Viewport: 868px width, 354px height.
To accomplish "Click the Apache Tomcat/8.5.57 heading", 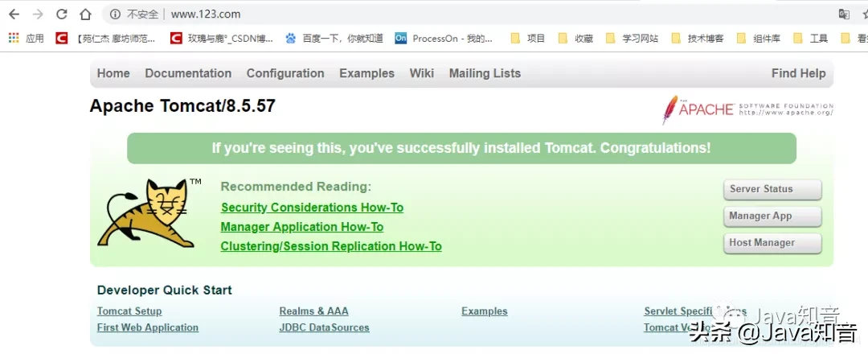I will (182, 106).
